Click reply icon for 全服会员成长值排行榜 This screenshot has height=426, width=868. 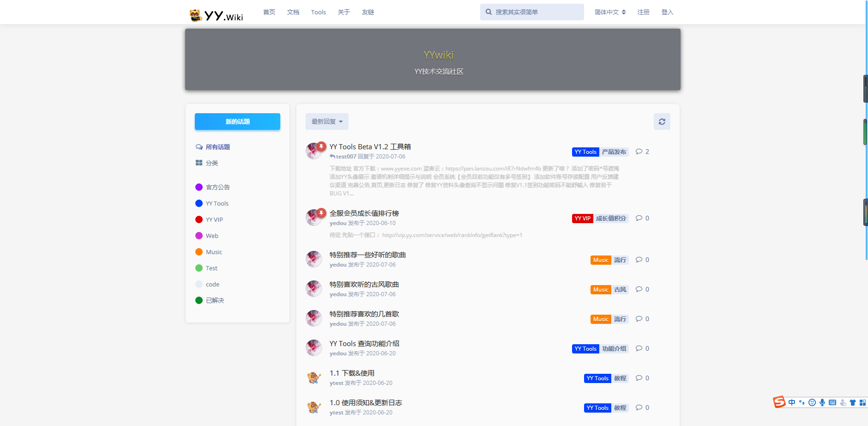pyautogui.click(x=639, y=218)
